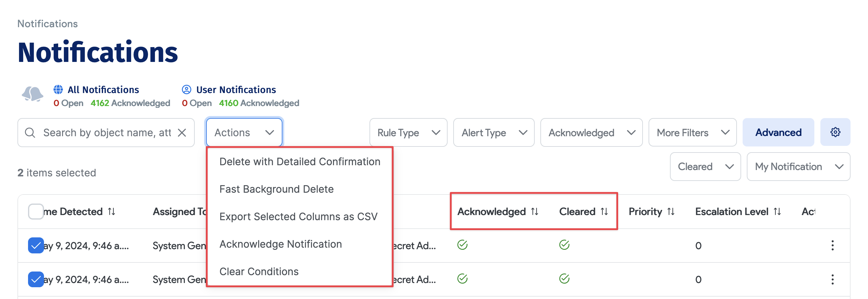The height and width of the screenshot is (299, 868).
Task: Open the three-dot actions menu on first row
Action: click(x=832, y=246)
